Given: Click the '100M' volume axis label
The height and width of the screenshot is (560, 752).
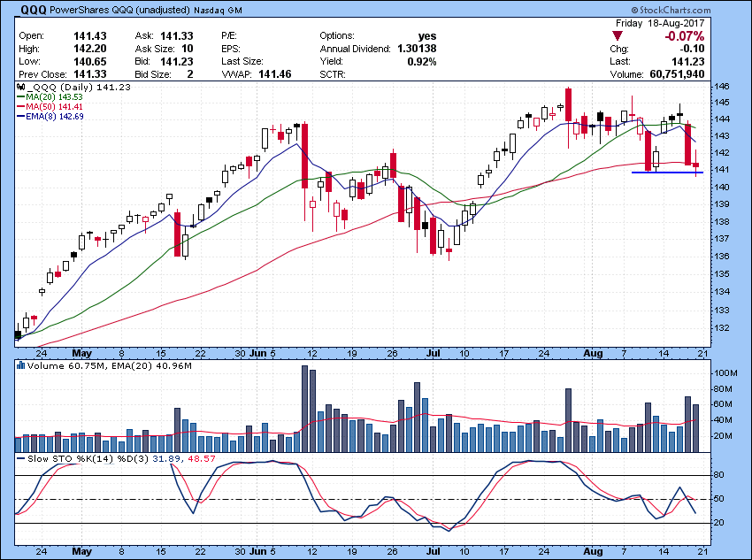Looking at the screenshot, I should coord(725,373).
